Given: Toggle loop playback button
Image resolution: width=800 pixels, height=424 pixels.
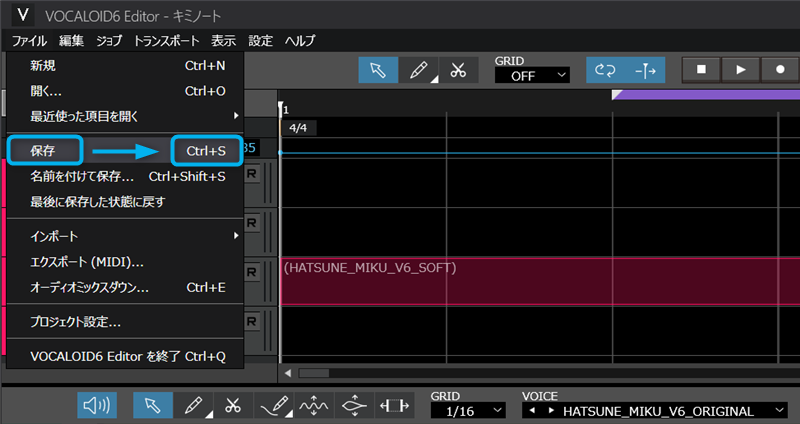Looking at the screenshot, I should (606, 70).
